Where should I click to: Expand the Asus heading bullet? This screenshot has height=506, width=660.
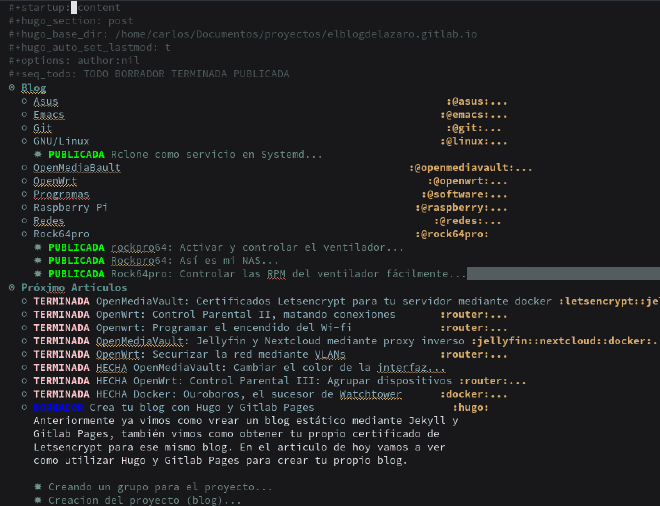point(24,101)
